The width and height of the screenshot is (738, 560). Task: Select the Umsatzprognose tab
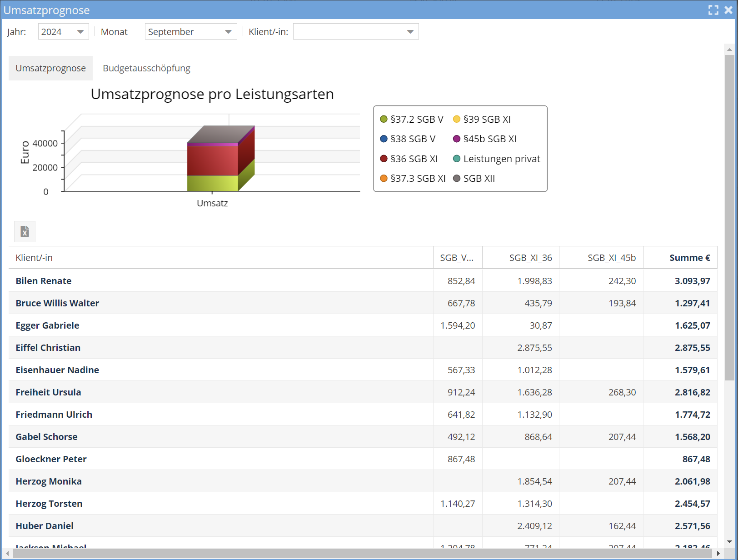pyautogui.click(x=50, y=68)
